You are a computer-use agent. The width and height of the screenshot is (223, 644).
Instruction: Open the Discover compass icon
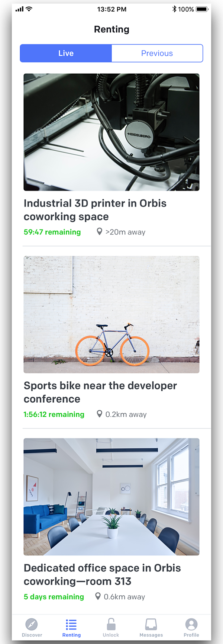(32, 624)
